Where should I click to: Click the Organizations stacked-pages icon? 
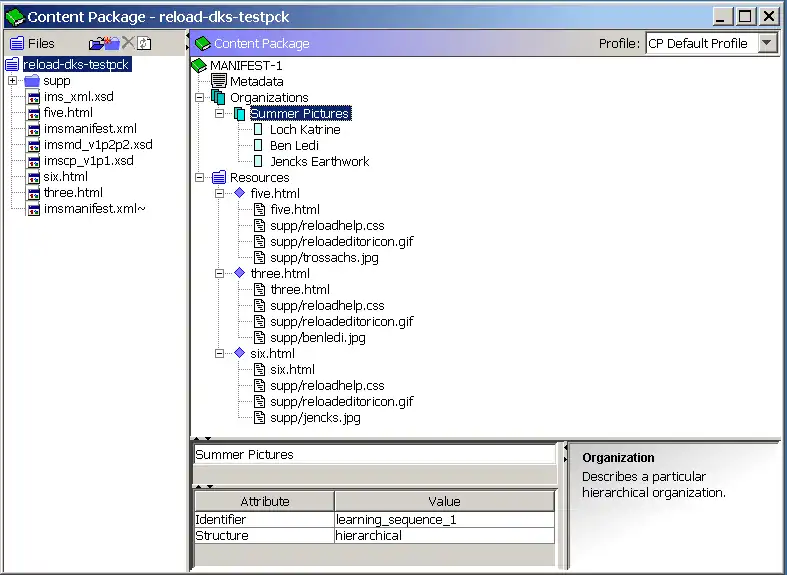(x=219, y=97)
